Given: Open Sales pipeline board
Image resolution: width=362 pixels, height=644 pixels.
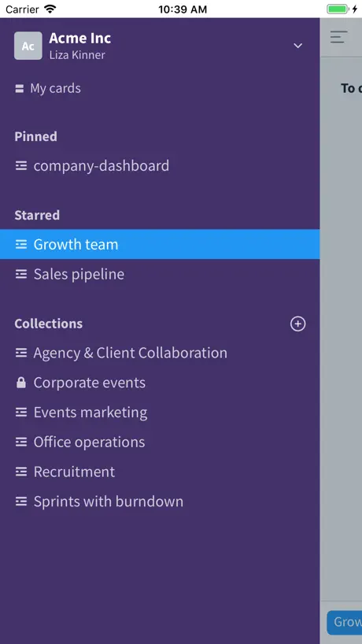Looking at the screenshot, I should [160, 274].
